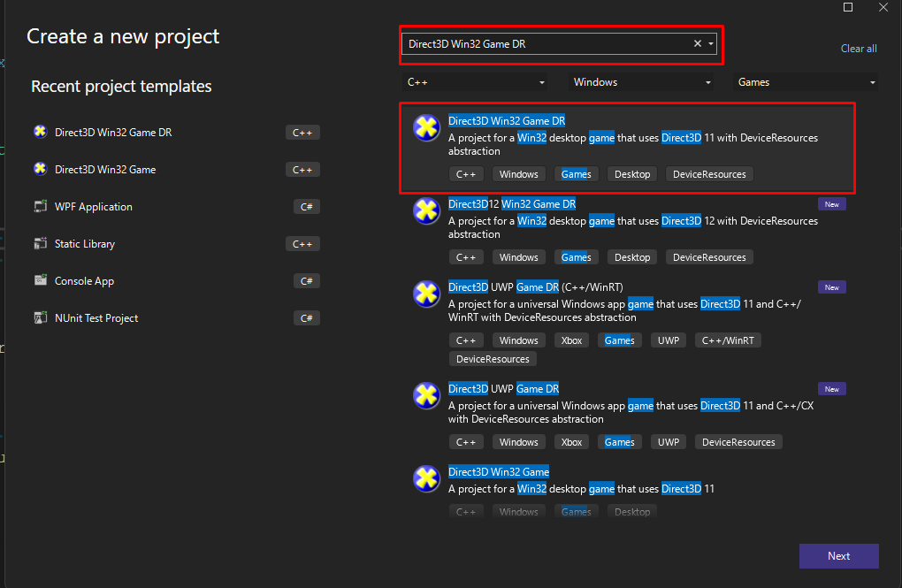Click the WPF Application icon in recent templates
The height and width of the screenshot is (588, 902).
click(40, 206)
